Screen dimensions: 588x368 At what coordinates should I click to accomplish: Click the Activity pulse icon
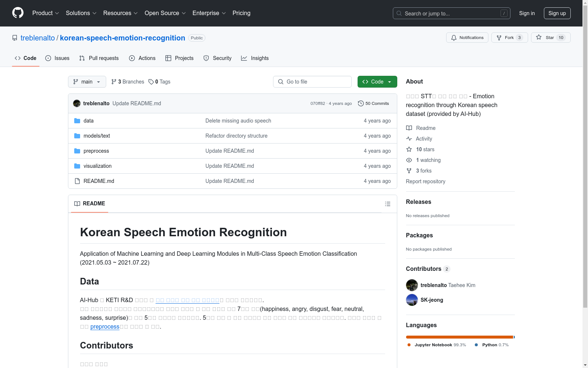point(409,139)
